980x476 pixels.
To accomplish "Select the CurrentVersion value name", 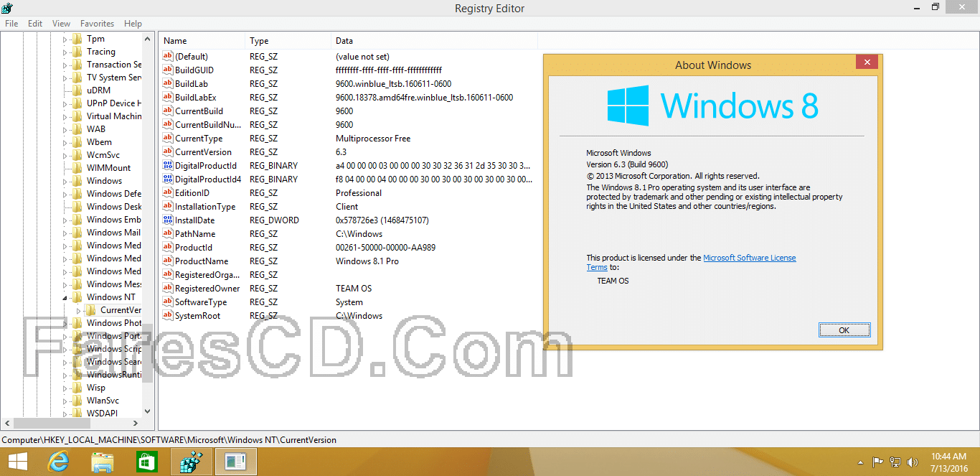I will 203,152.
